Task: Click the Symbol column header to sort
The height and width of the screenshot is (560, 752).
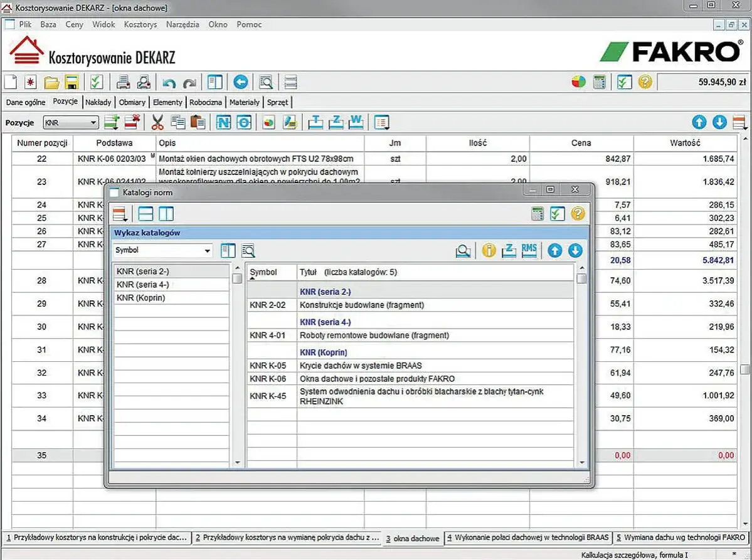Action: (x=263, y=273)
